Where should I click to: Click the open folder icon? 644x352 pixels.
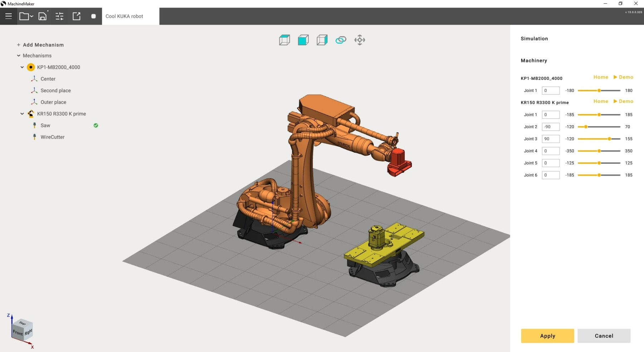[26, 16]
